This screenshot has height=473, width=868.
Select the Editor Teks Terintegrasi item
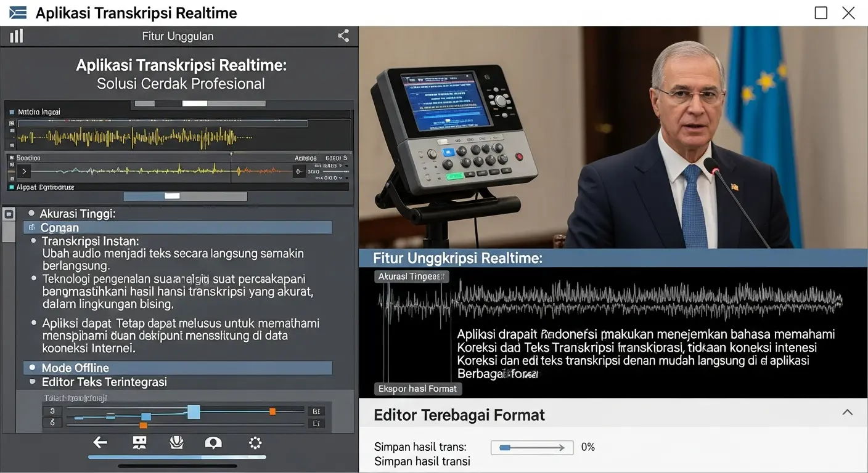(104, 382)
